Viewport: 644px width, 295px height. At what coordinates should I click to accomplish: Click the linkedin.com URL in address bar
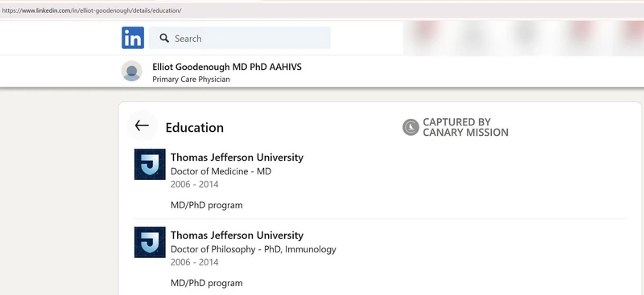pyautogui.click(x=92, y=10)
